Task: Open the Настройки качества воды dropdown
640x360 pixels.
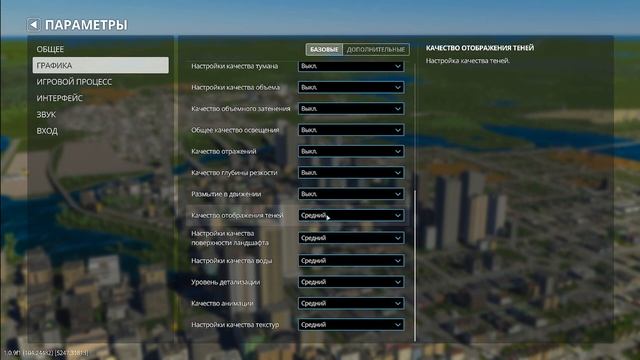Action: point(351,260)
